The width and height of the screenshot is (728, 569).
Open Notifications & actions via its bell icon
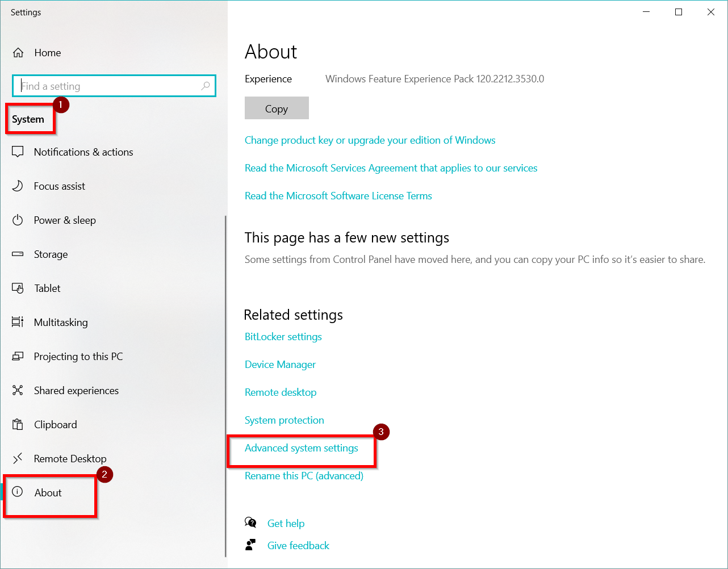[18, 152]
